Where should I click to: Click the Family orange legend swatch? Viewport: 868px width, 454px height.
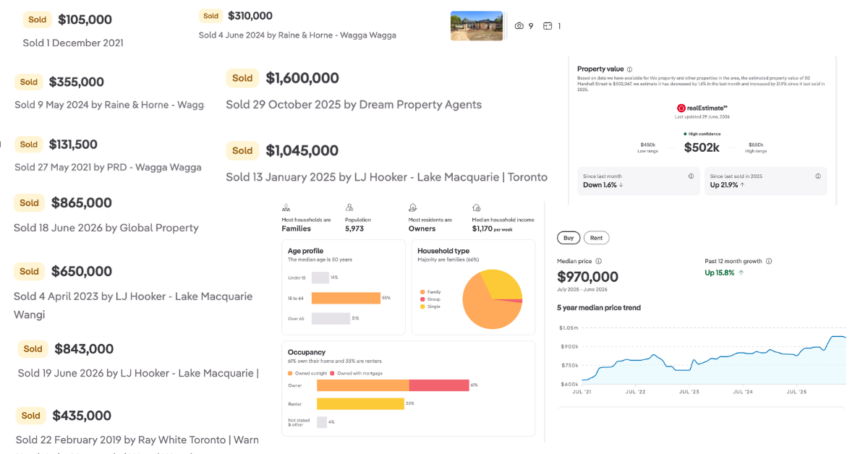click(422, 292)
